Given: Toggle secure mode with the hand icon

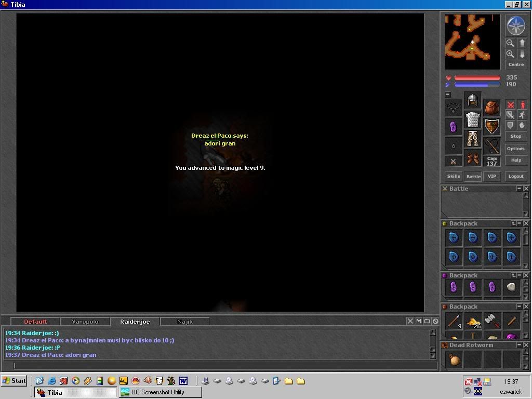Looking at the screenshot, I should (x=522, y=125).
